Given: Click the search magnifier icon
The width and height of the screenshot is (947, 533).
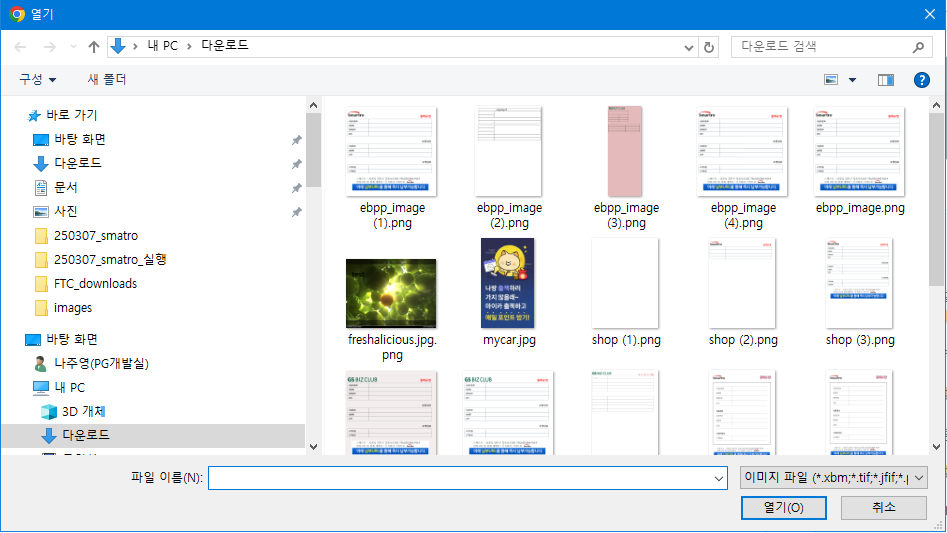Looking at the screenshot, I should (919, 46).
